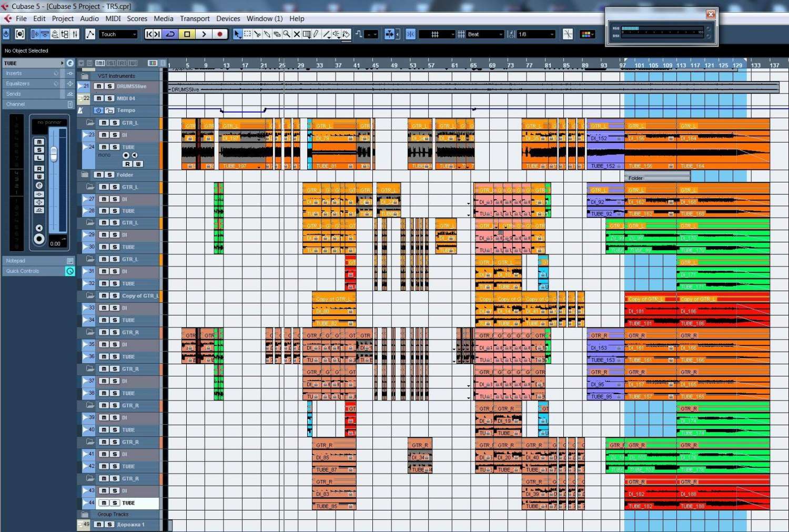Select the Zoom magnifier tool
This screenshot has width=789, height=532.
pos(287,34)
